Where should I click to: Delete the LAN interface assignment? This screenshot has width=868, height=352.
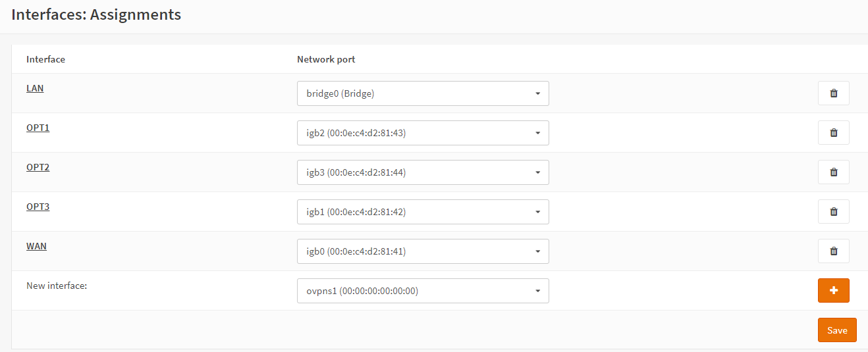(x=833, y=93)
